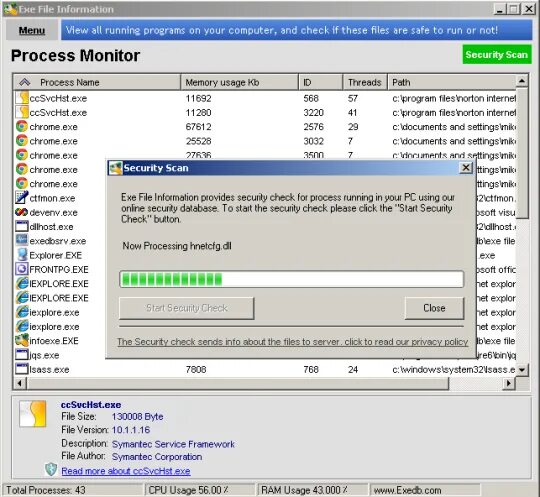Viewport: 540px width, 497px height.
Task: Open Read more about ccSvcHst.exe link
Action: [x=126, y=471]
